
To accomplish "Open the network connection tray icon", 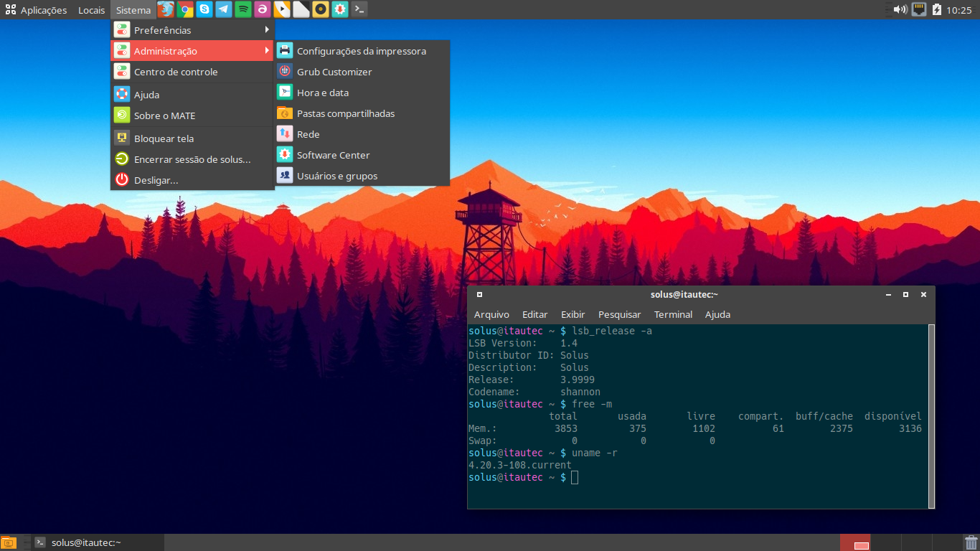I will point(919,10).
